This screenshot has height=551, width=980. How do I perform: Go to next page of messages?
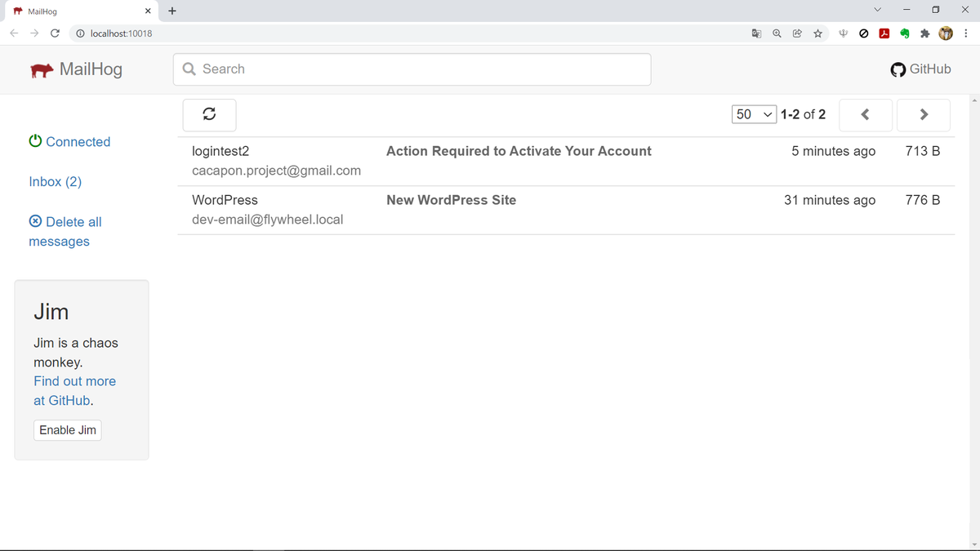924,114
